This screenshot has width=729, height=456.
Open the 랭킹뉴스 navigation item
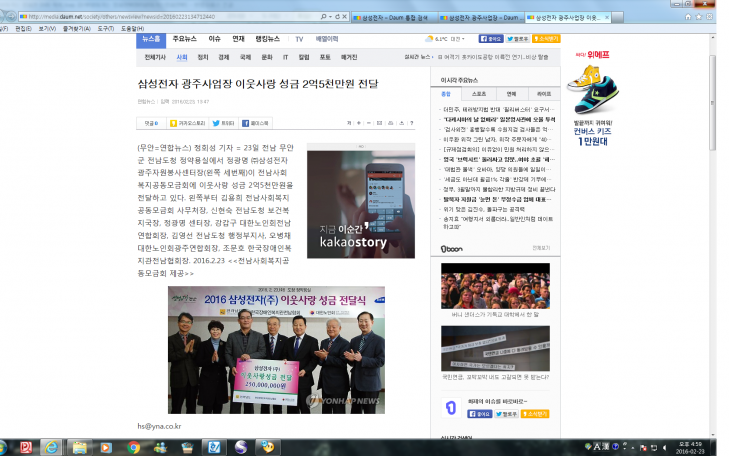point(268,39)
